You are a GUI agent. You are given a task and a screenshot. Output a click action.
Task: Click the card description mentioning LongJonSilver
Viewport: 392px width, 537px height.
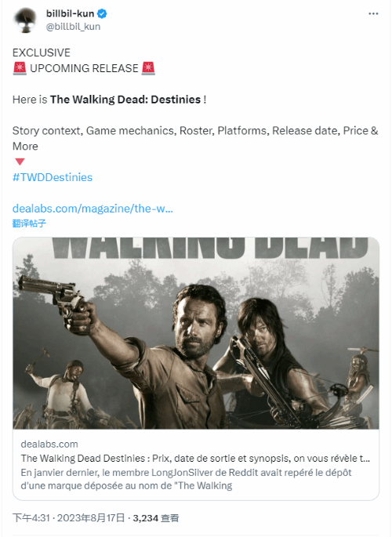tap(187, 479)
